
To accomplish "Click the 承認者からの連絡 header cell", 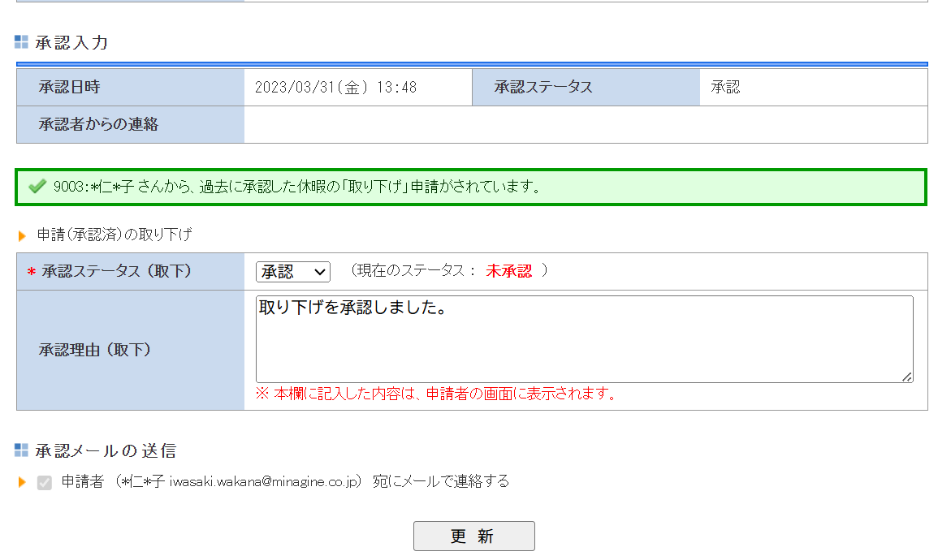I will (130, 125).
